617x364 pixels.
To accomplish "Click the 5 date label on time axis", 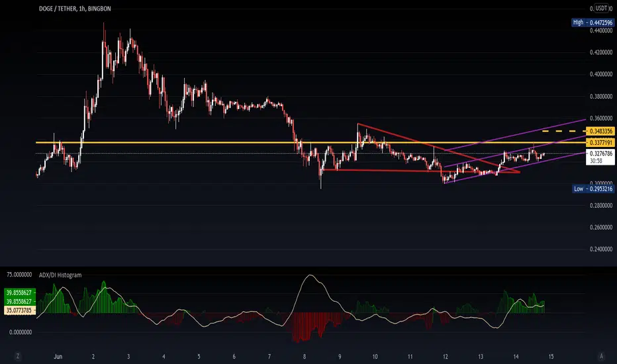I will tap(199, 357).
